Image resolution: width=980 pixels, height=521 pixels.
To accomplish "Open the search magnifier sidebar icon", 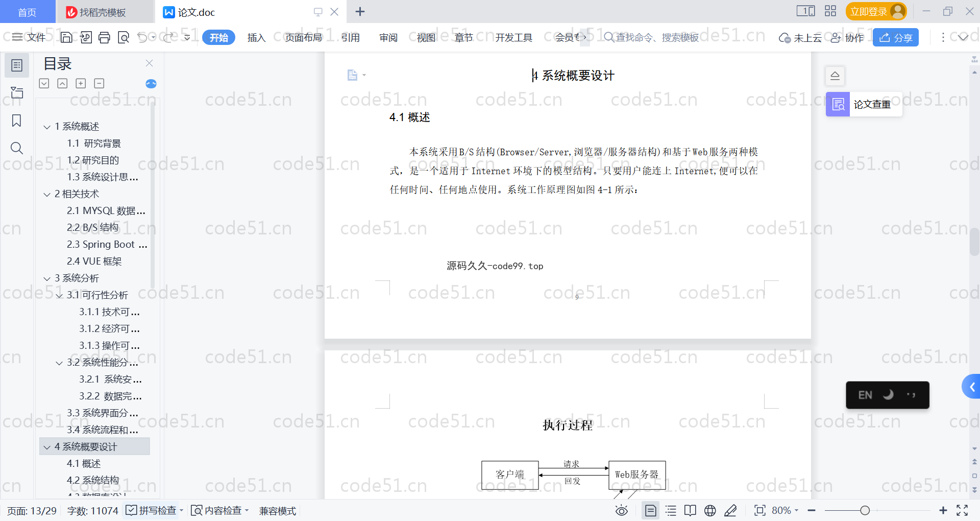I will pyautogui.click(x=17, y=148).
